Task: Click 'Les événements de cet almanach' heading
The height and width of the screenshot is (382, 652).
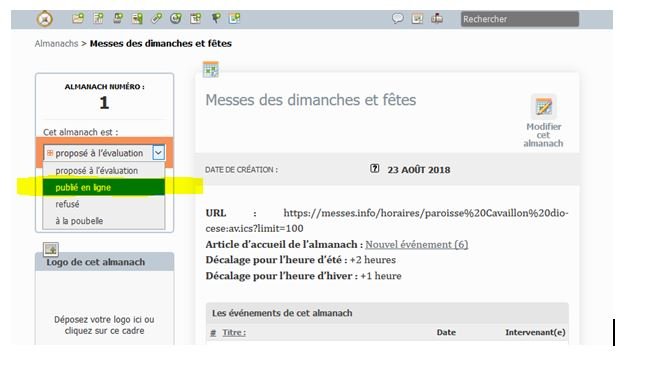Action: [x=282, y=313]
